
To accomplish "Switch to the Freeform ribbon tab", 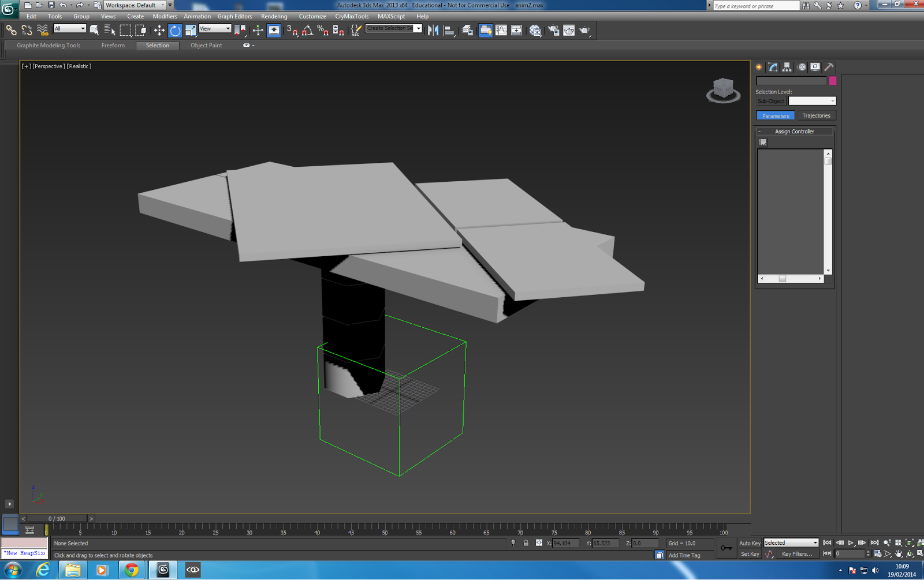I will (113, 45).
